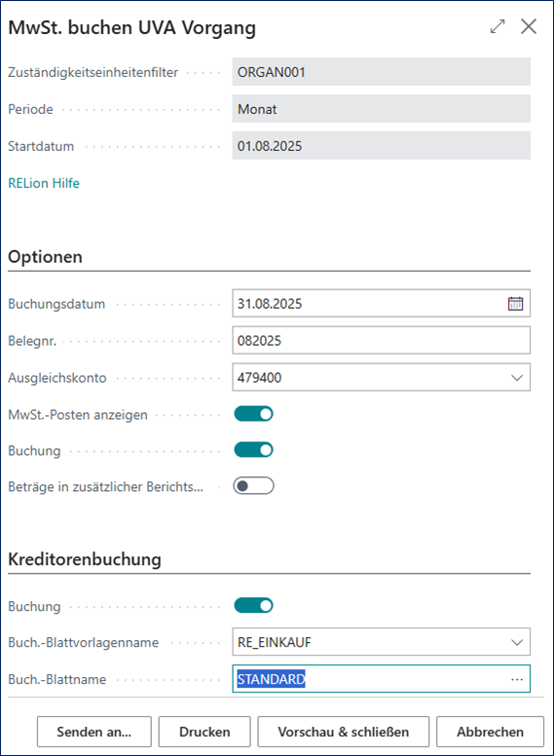Open the lookup ellipsis for Buch.-Blattname

coord(517,679)
